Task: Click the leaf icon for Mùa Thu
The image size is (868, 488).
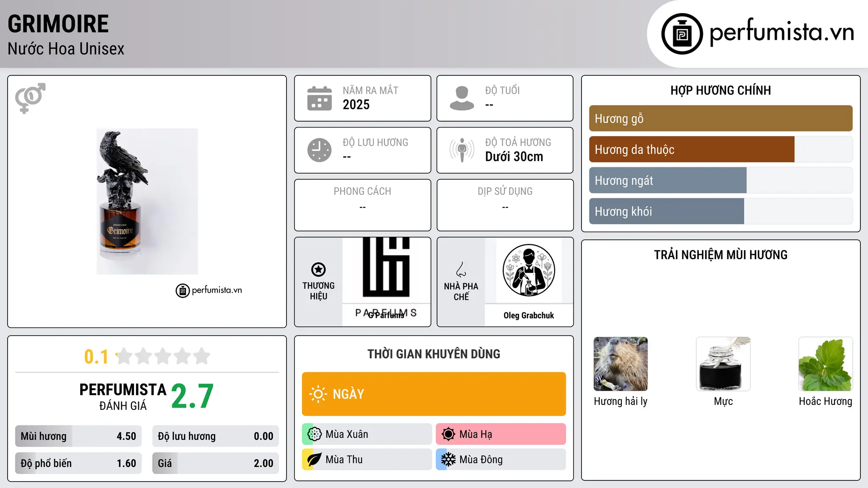Action: point(314,460)
